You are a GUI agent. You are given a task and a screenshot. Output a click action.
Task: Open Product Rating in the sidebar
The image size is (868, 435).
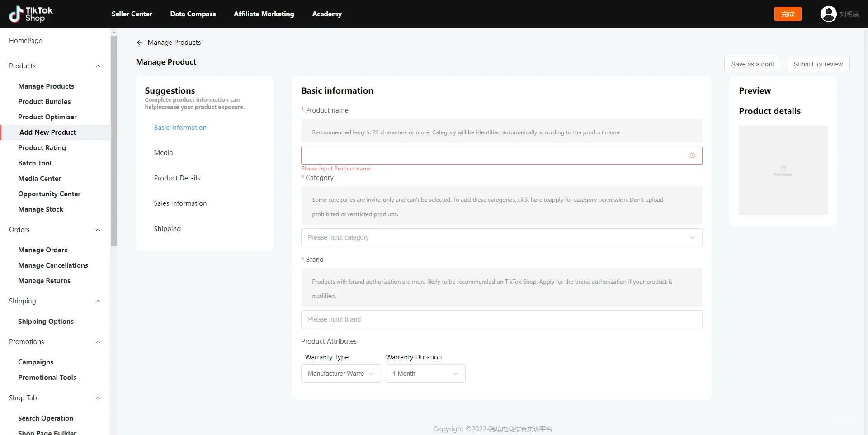[42, 148]
